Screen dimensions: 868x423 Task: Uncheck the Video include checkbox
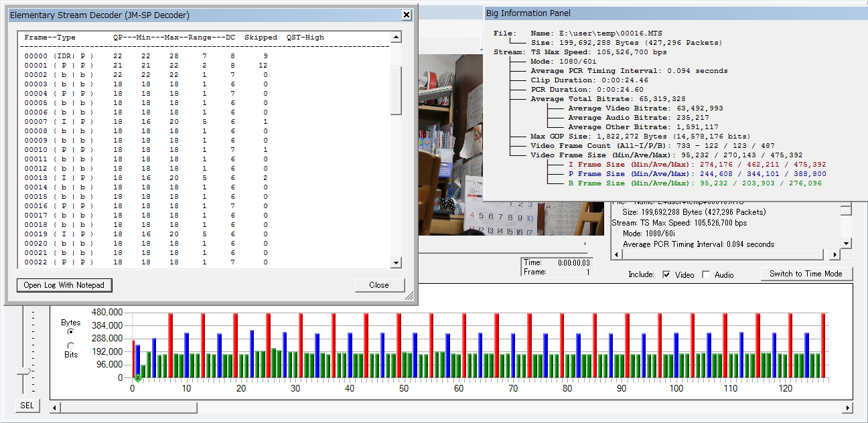(x=666, y=274)
